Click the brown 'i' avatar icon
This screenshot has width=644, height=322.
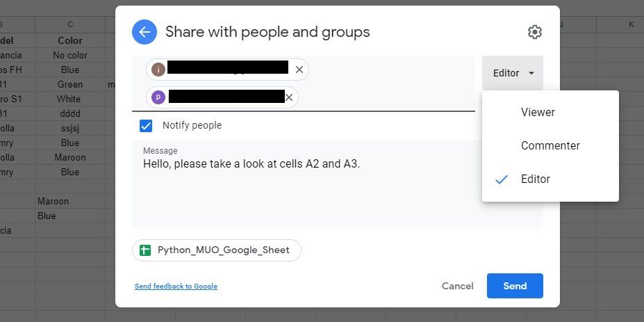coord(158,70)
